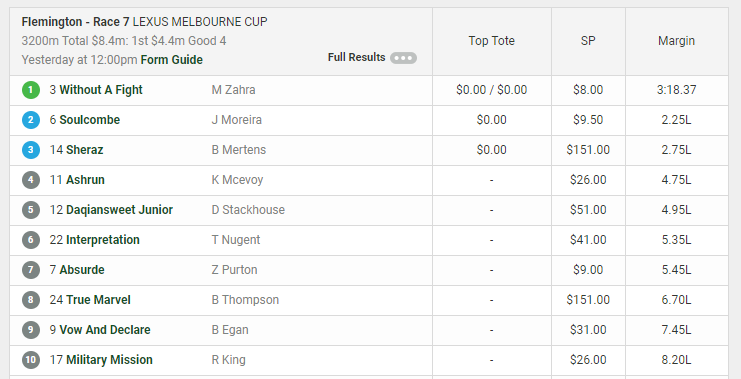Expand Full Results with the ellipsis button
The height and width of the screenshot is (379, 741).
point(403,58)
